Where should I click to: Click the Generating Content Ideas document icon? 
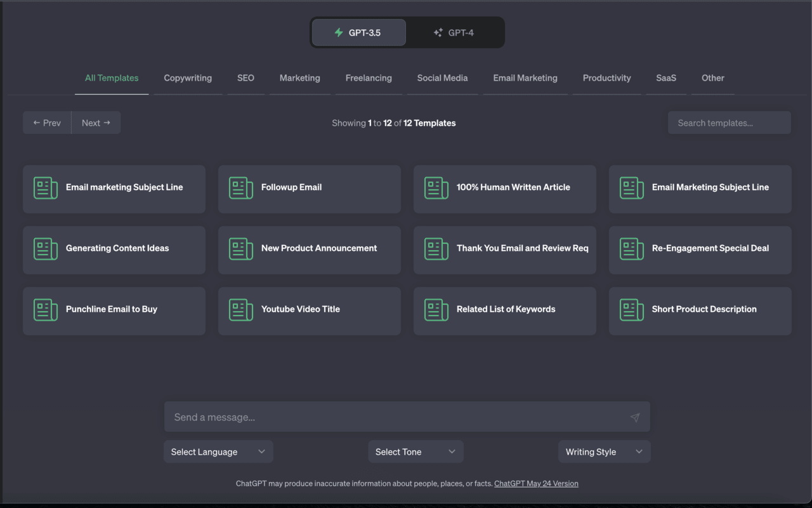click(x=45, y=249)
